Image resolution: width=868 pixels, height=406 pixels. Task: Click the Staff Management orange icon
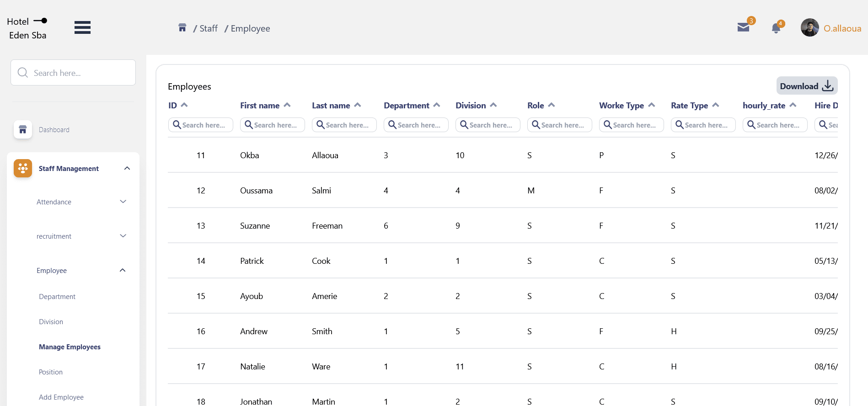click(x=23, y=168)
